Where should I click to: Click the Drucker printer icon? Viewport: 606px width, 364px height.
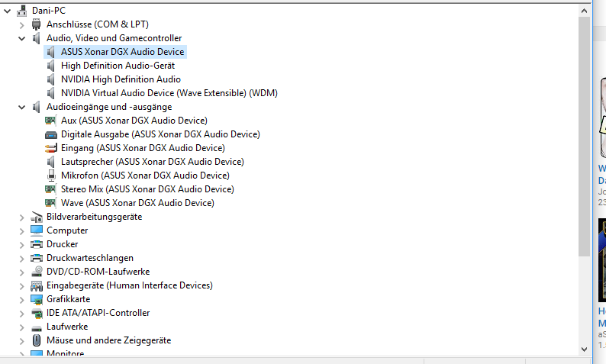coord(37,244)
